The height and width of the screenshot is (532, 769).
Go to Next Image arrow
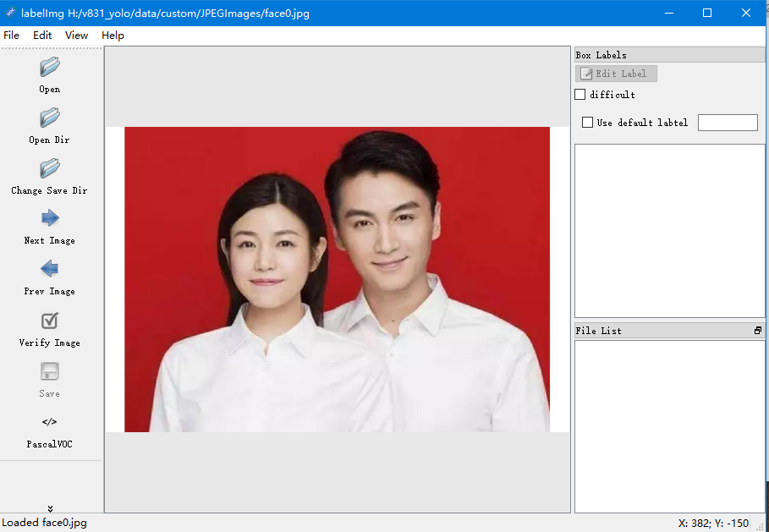tap(50, 219)
